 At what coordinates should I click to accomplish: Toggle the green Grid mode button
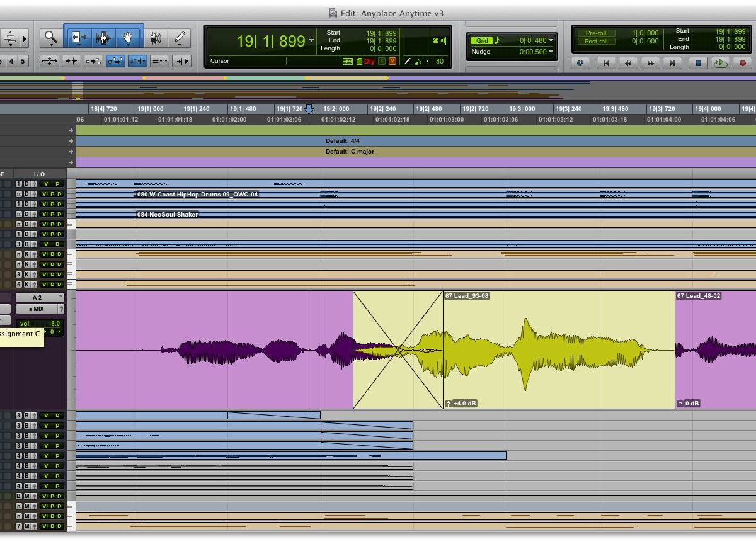click(x=481, y=41)
